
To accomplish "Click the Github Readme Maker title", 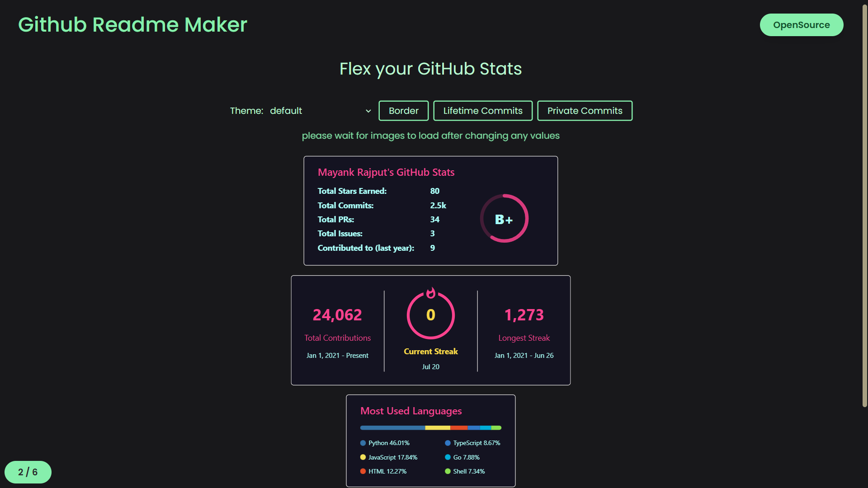I will point(132,24).
